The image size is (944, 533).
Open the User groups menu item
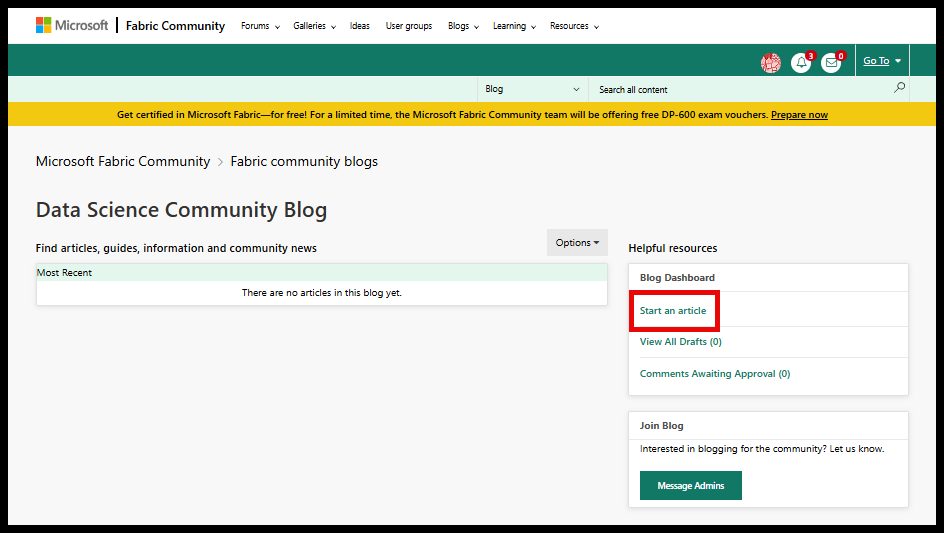coord(409,26)
